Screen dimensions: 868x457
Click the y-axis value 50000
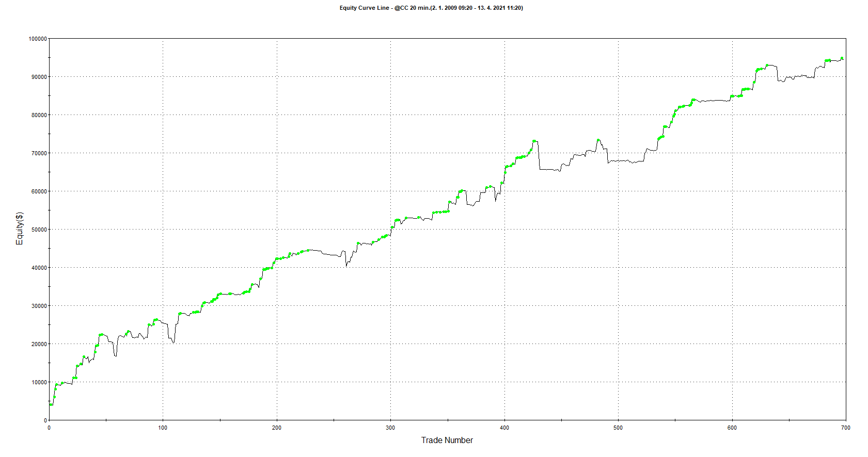click(x=39, y=230)
